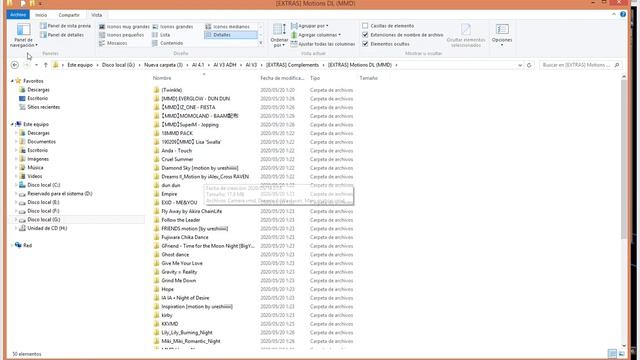
Task: Select Detalles view layout
Action: 231,35
